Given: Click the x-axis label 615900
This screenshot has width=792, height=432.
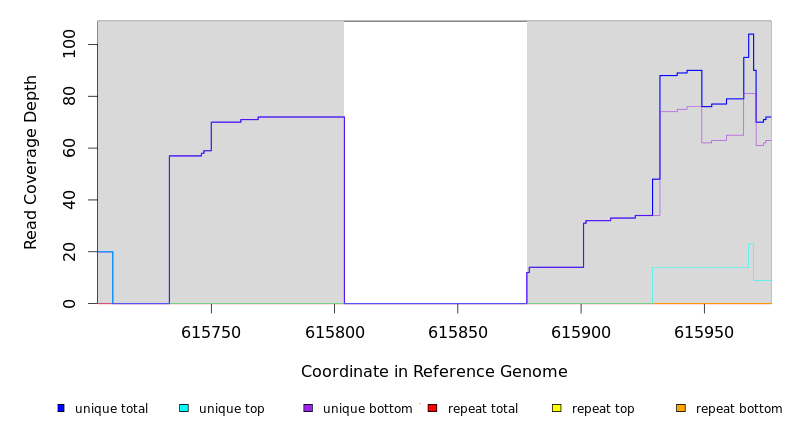Looking at the screenshot, I should pyautogui.click(x=581, y=331).
